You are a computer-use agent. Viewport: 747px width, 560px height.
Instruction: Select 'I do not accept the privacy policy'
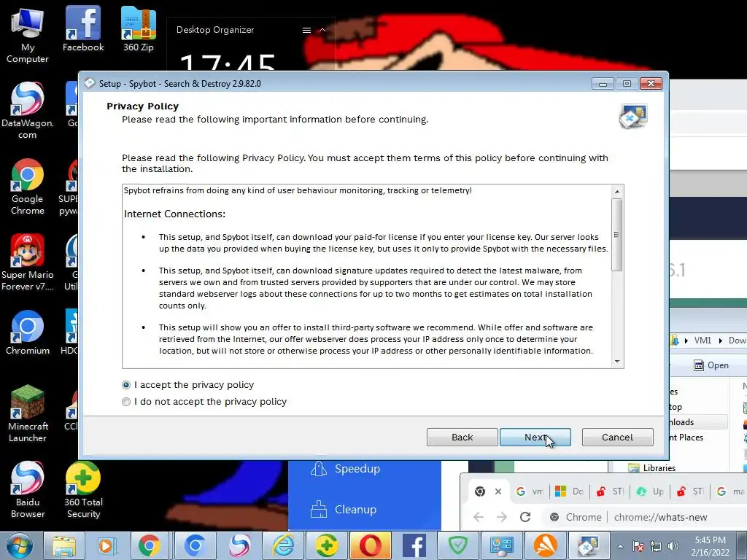coord(126,402)
